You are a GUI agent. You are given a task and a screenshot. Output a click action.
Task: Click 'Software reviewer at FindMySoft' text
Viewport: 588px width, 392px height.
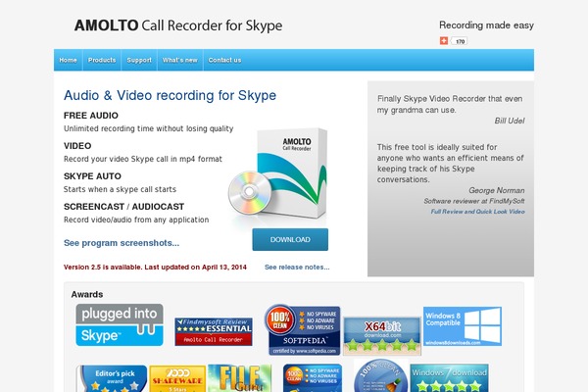[x=474, y=201]
